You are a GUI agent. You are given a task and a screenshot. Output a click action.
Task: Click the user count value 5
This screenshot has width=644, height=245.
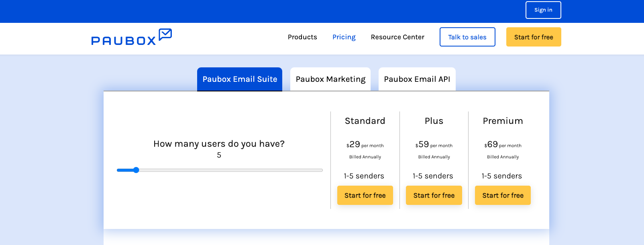(x=219, y=155)
